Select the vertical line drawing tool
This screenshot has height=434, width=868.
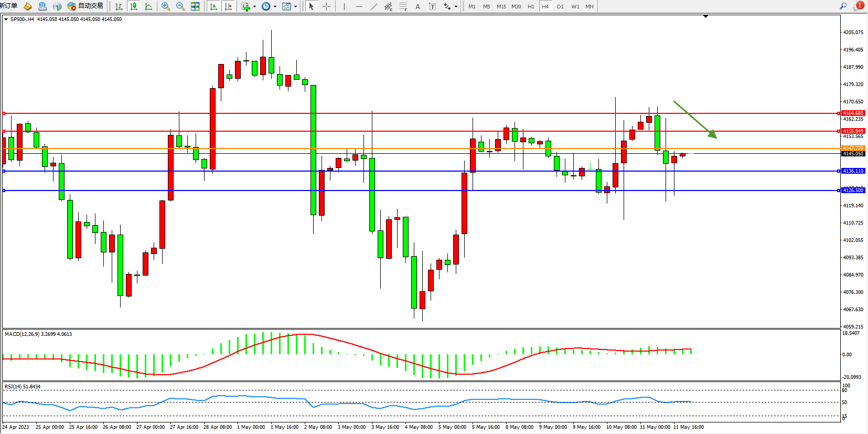click(x=344, y=6)
